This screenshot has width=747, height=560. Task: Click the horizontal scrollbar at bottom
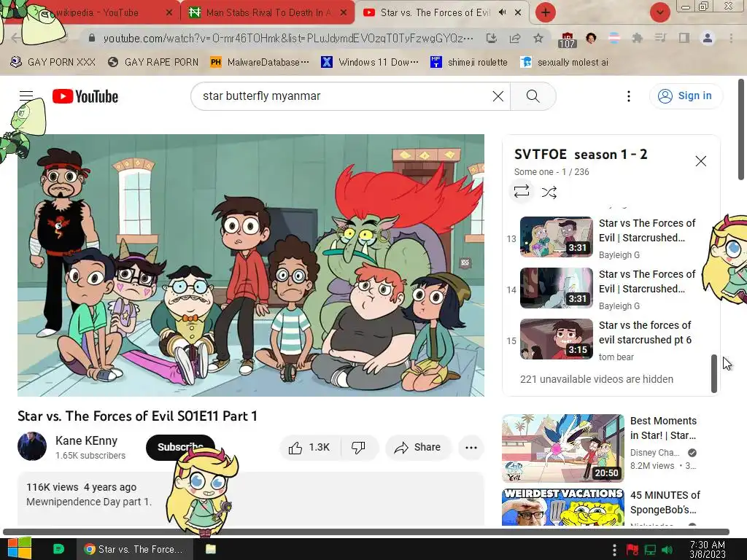(366, 532)
